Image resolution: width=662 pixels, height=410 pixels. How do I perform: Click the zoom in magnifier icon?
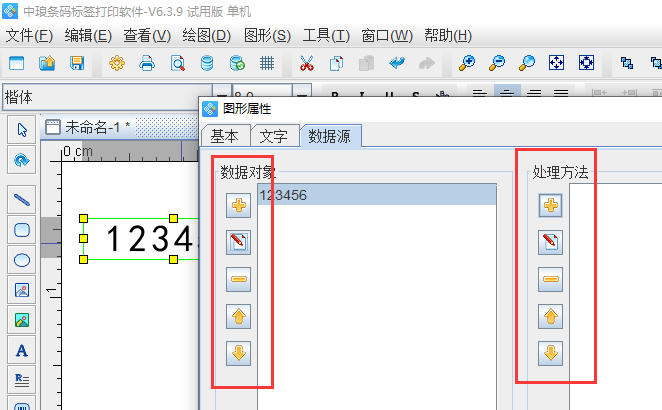click(x=467, y=63)
